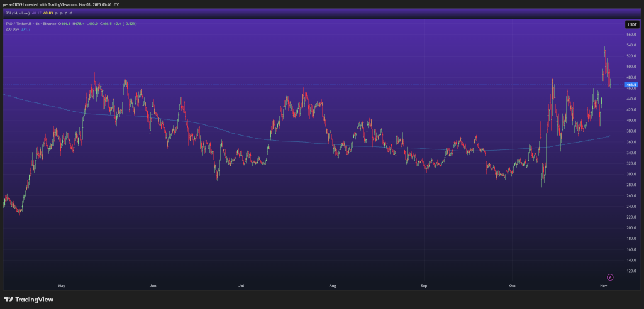Click the RSI (14, close) indicator title

17,13
